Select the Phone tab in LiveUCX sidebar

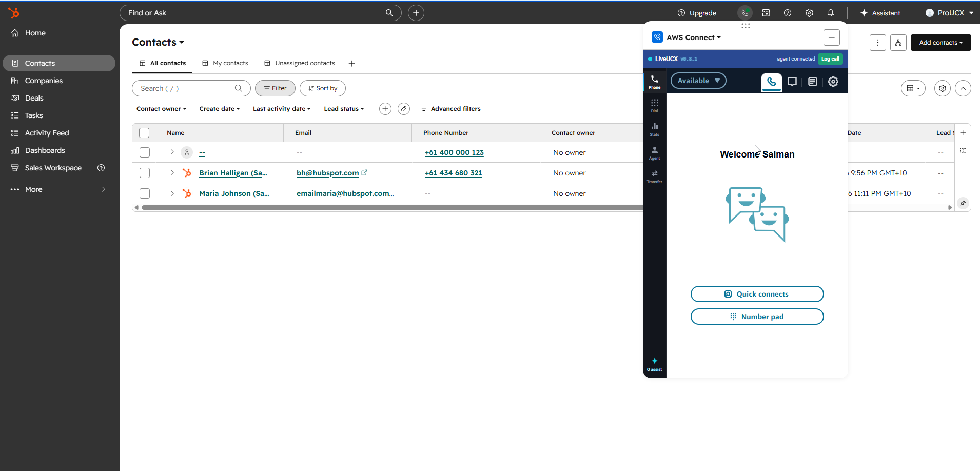[x=655, y=82]
